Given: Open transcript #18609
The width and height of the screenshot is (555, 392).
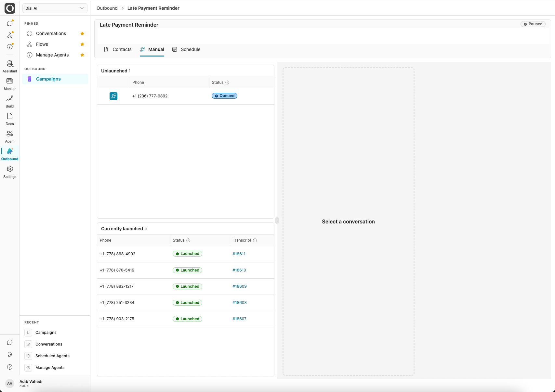Looking at the screenshot, I should (240, 286).
